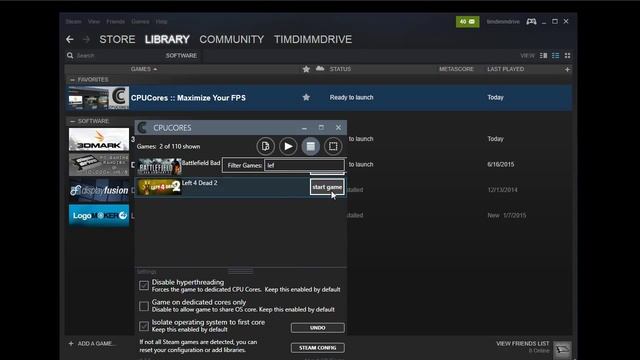Viewport: 640px width, 360px height.
Task: Click the document icon in the CPUCores toolbar
Action: 265,146
